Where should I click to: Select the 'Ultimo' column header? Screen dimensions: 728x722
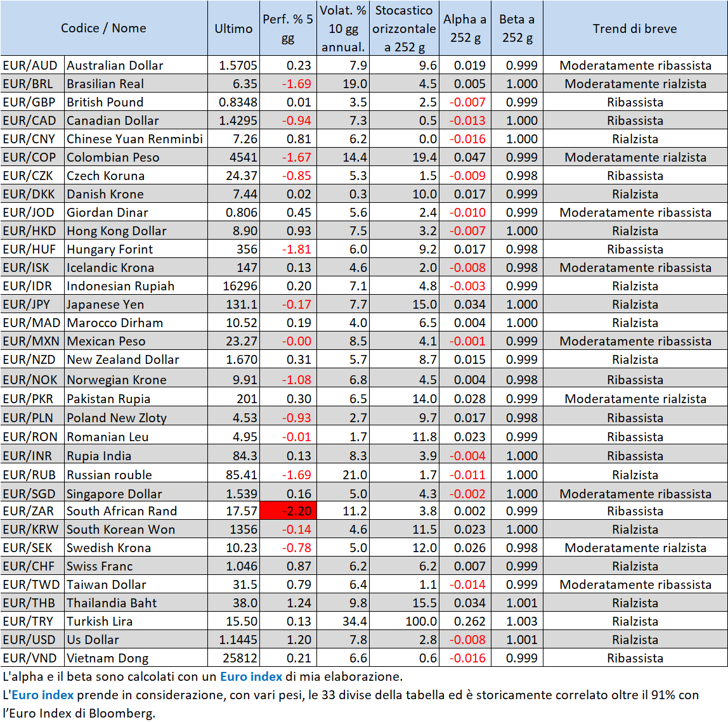click(x=233, y=28)
